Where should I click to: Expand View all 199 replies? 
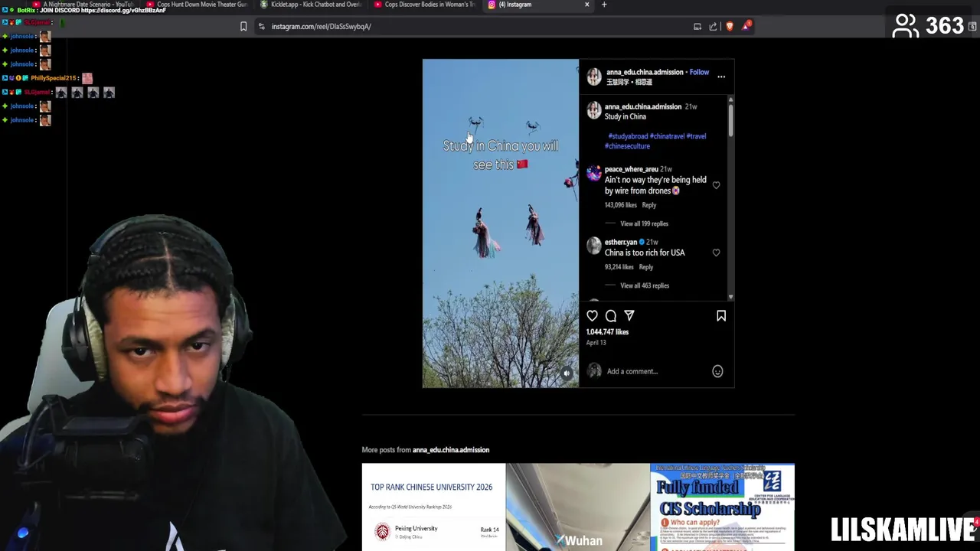(x=644, y=223)
